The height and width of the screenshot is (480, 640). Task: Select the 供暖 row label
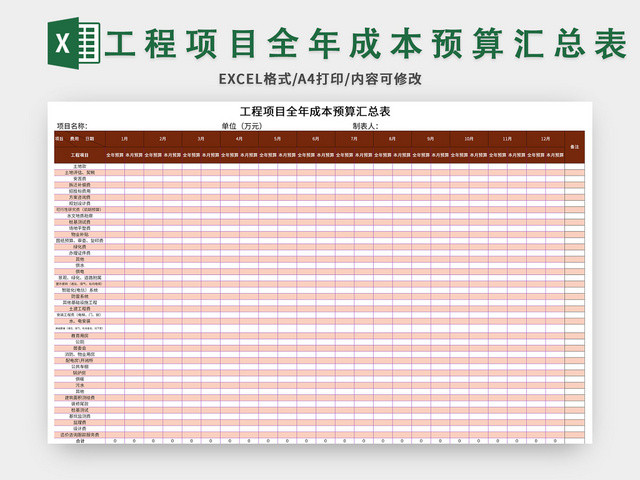point(80,379)
